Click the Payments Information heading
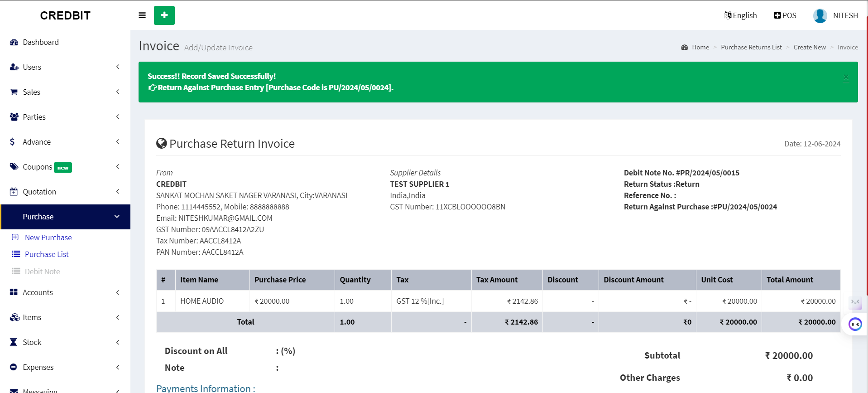This screenshot has width=868, height=393. tap(206, 388)
